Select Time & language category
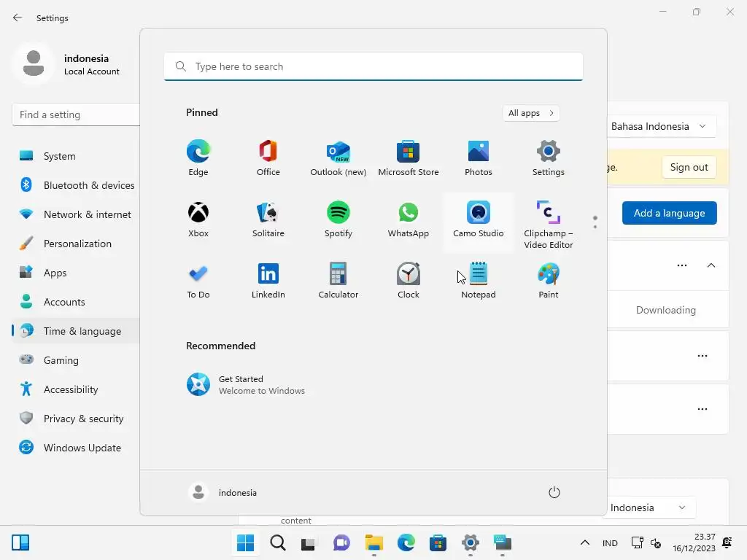The width and height of the screenshot is (747, 560). 76,332
